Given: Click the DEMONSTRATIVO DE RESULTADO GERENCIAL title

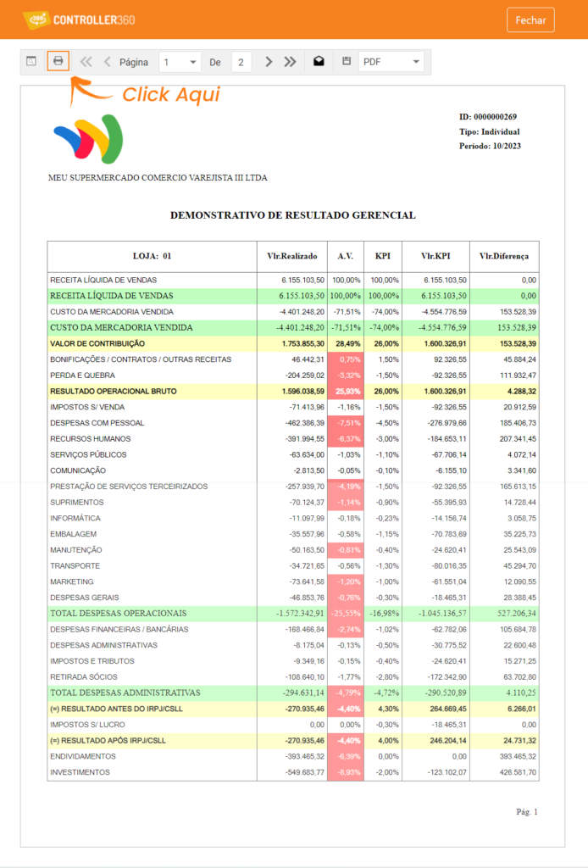Looking at the screenshot, I should (292, 215).
